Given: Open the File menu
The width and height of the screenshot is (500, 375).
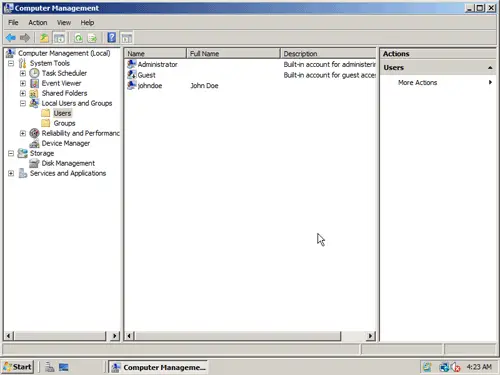Looking at the screenshot, I should click(13, 22).
